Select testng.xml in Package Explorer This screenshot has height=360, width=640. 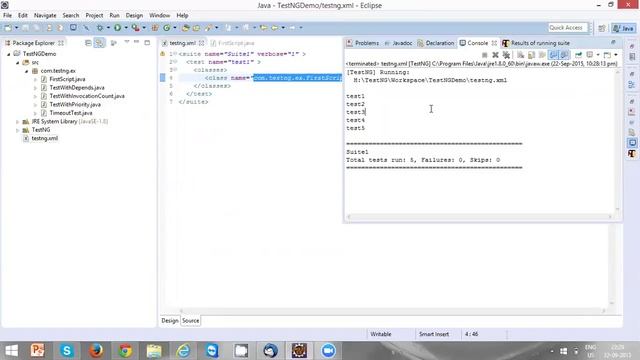[x=44, y=138]
